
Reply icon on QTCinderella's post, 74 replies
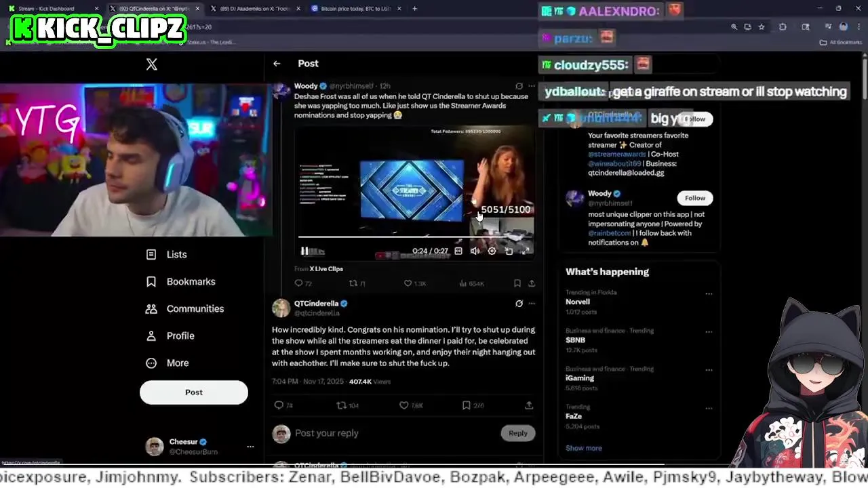(x=283, y=405)
